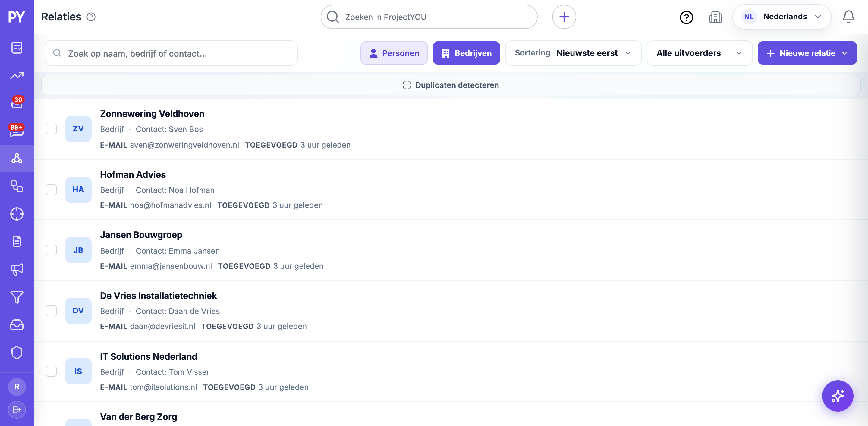Click email emma@jansenbouw.nl
This screenshot has height=426, width=868.
coord(171,266)
